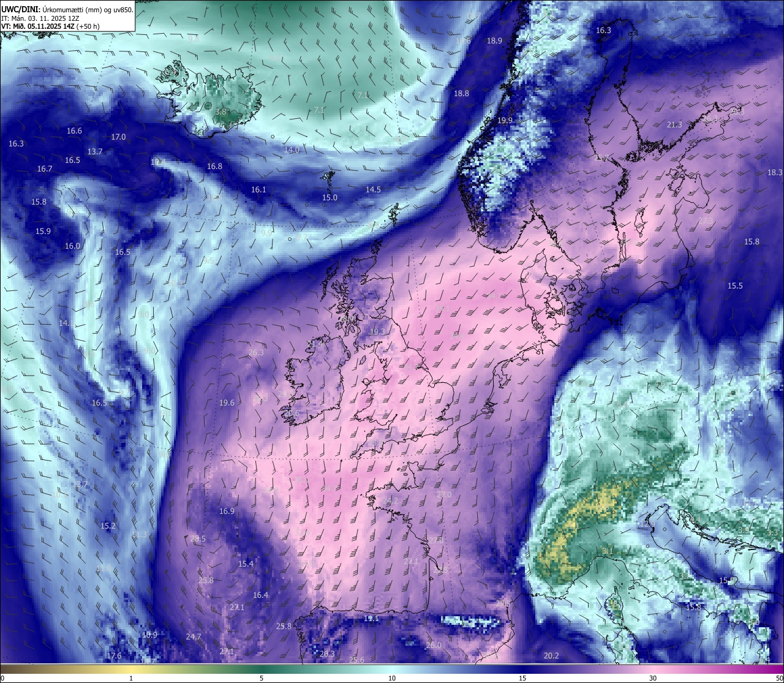Image resolution: width=784 pixels, height=683 pixels.
Task: Click the map value '15.4'
Action: point(246,564)
